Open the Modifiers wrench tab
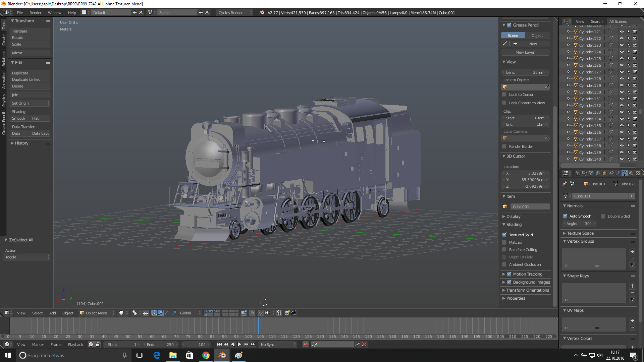Viewport: 644px width, 362px height. (618, 173)
